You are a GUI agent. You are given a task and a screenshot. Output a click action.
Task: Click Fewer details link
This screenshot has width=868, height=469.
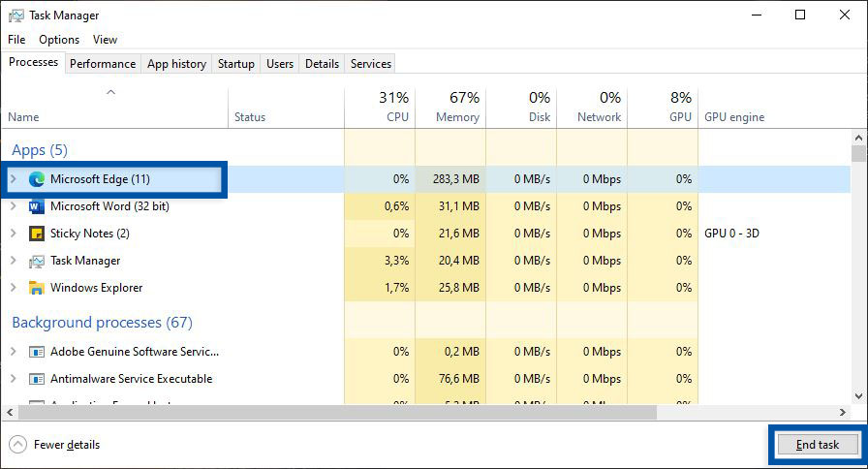tap(67, 445)
